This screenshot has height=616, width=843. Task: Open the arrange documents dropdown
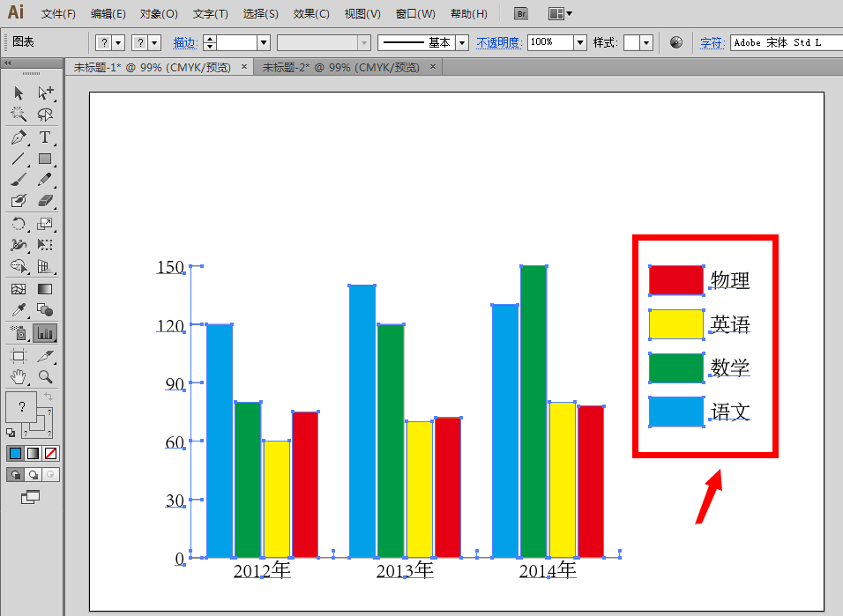[560, 14]
